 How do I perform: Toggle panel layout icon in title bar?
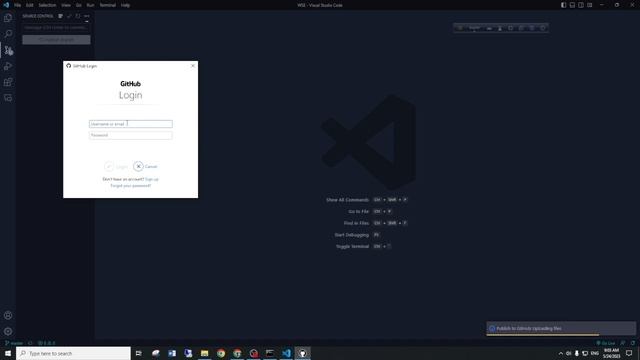tap(572, 5)
